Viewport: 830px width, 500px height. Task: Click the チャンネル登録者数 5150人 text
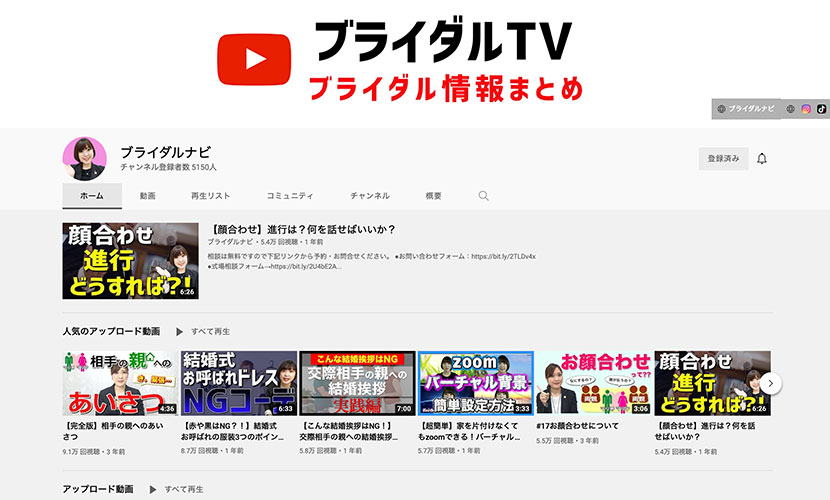tap(168, 167)
